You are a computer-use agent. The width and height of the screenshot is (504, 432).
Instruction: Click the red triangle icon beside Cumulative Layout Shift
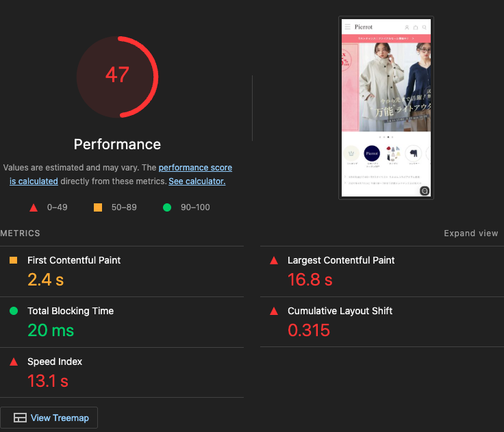(x=274, y=311)
